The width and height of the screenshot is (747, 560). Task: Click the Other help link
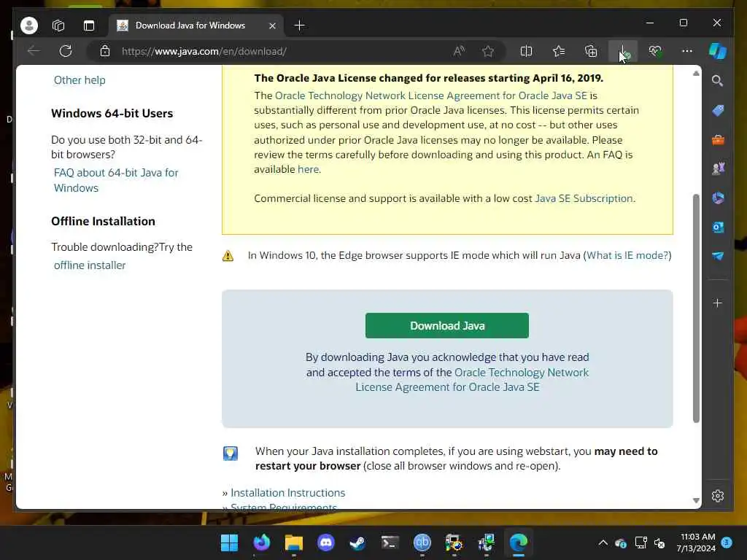(x=80, y=80)
